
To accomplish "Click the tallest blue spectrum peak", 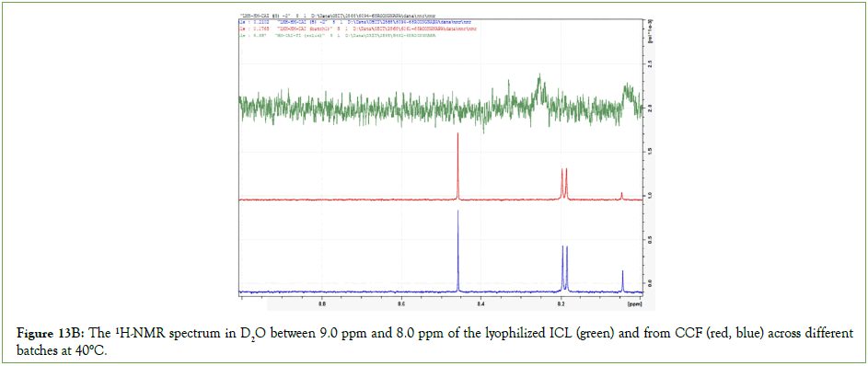I will click(457, 250).
